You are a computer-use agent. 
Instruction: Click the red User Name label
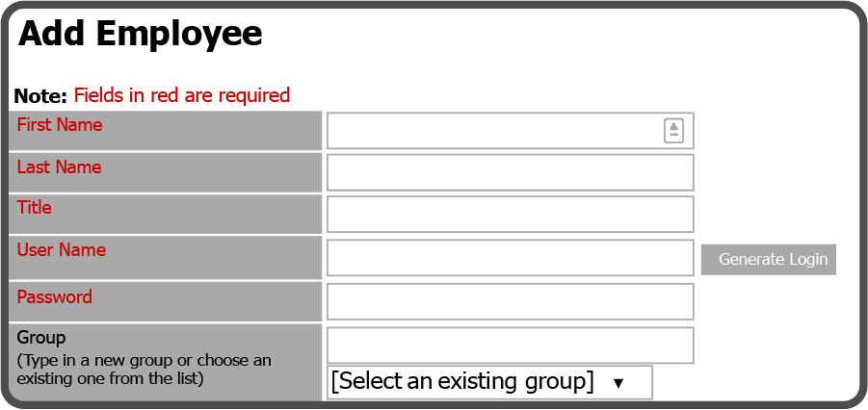pyautogui.click(x=62, y=250)
